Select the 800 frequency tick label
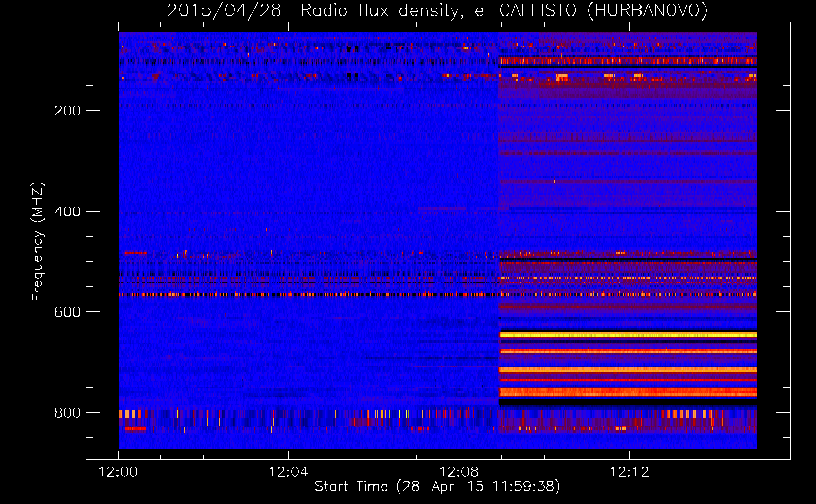 [68, 413]
